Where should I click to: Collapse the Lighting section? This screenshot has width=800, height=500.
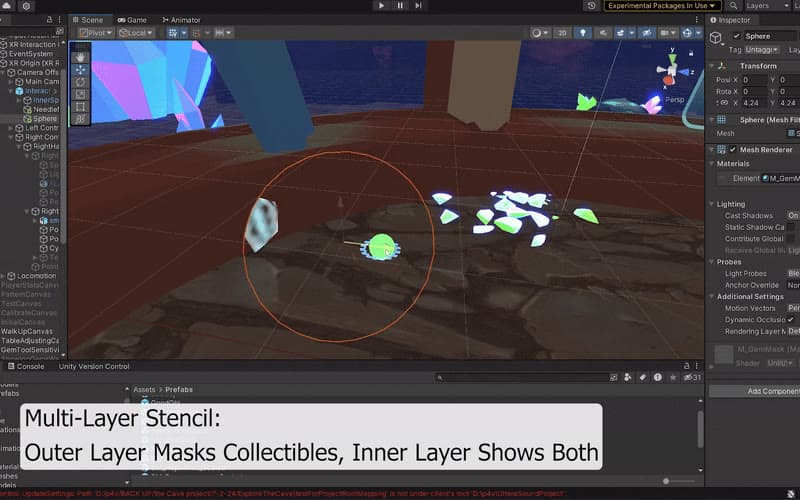tap(712, 204)
